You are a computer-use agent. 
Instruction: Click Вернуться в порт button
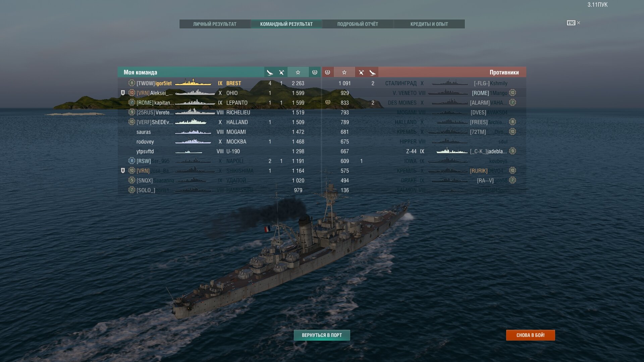coord(322,335)
